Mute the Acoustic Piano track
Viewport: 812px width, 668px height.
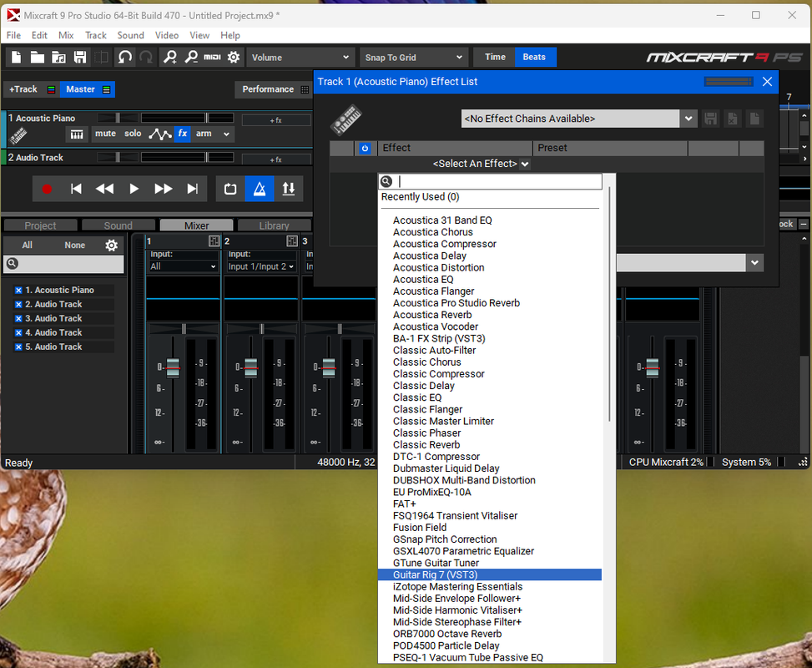tap(105, 134)
